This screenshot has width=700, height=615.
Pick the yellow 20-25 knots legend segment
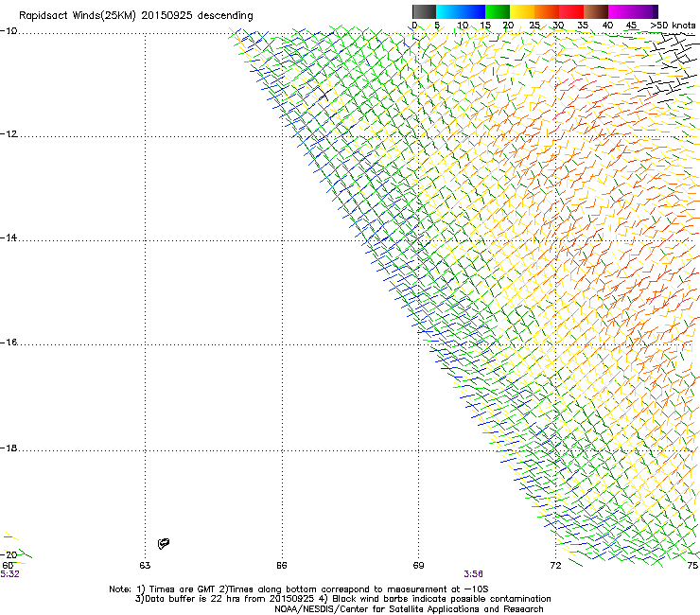point(522,11)
